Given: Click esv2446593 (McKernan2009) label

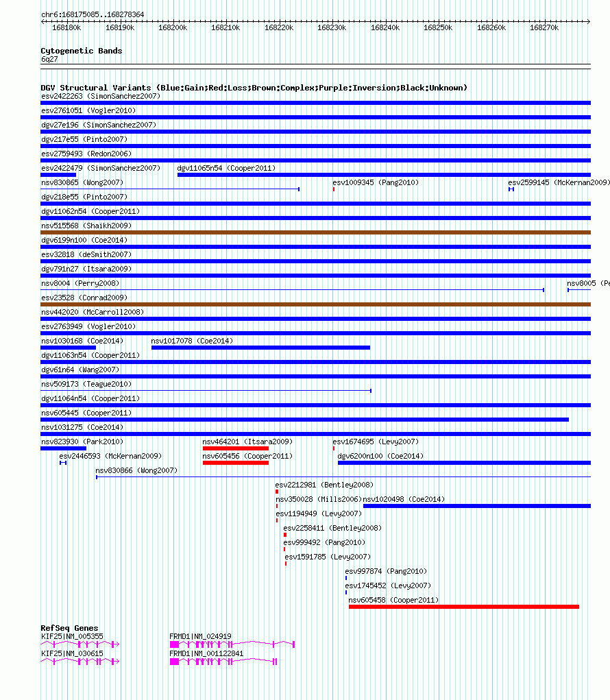Looking at the screenshot, I should [x=110, y=456].
